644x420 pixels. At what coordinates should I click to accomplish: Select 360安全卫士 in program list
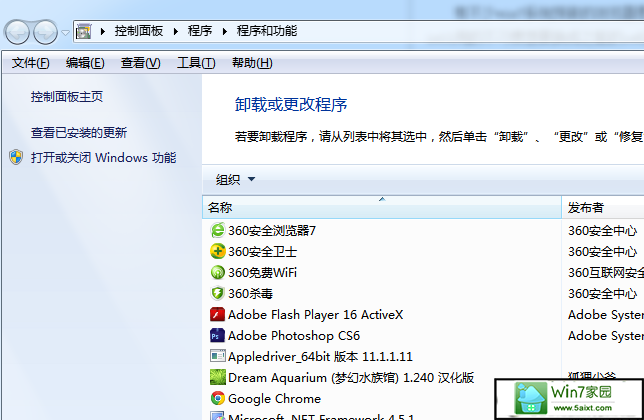click(262, 252)
